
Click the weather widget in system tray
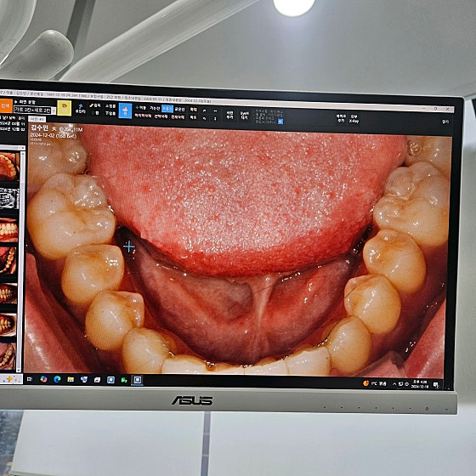375,383
